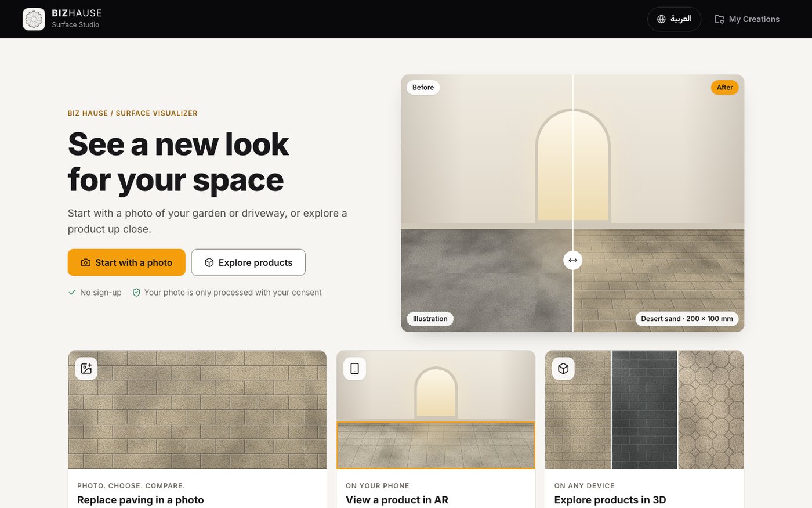Click the 'ON YOUR PHONE' caption
Screen dimensions: 812x508
[x=378, y=485]
